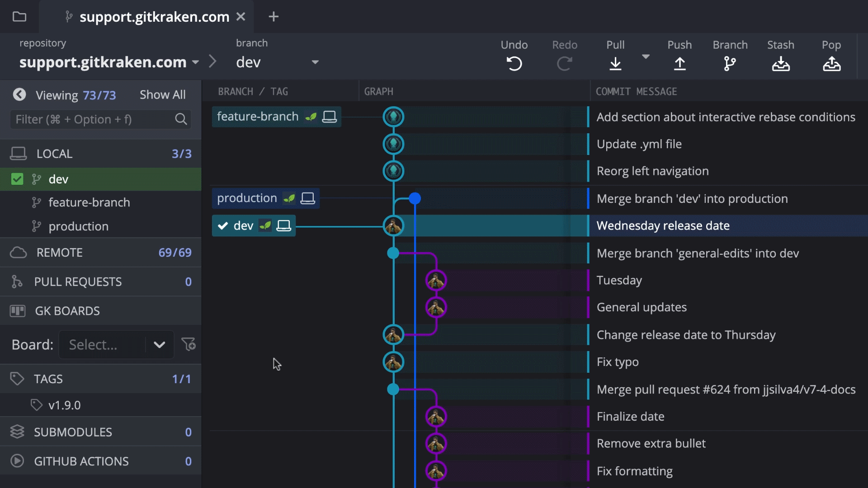Viewport: 868px width, 488px height.
Task: Click the checkmark on dev graph label
Action: [223, 226]
